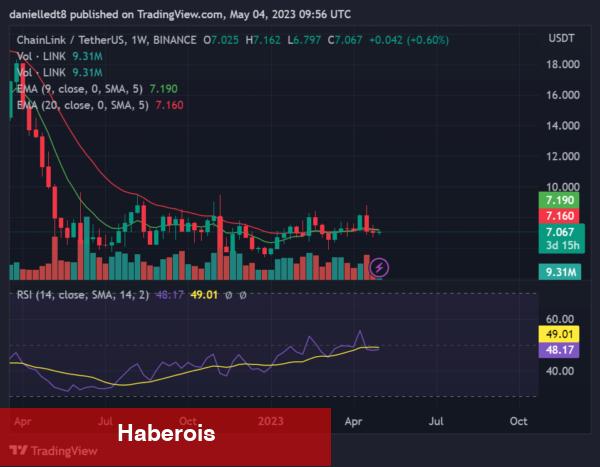Click the 40.00 RSI scale value
The width and height of the screenshot is (600, 467).
point(559,371)
